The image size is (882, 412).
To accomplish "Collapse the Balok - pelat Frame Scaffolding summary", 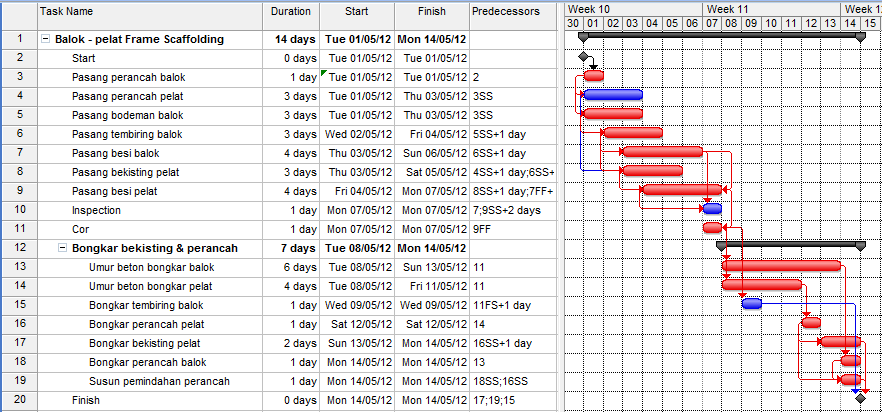I will (x=46, y=40).
